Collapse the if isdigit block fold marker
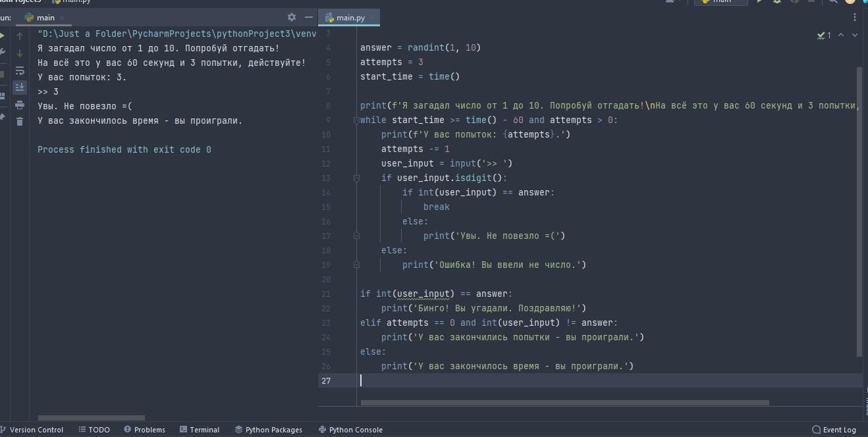 (x=356, y=178)
